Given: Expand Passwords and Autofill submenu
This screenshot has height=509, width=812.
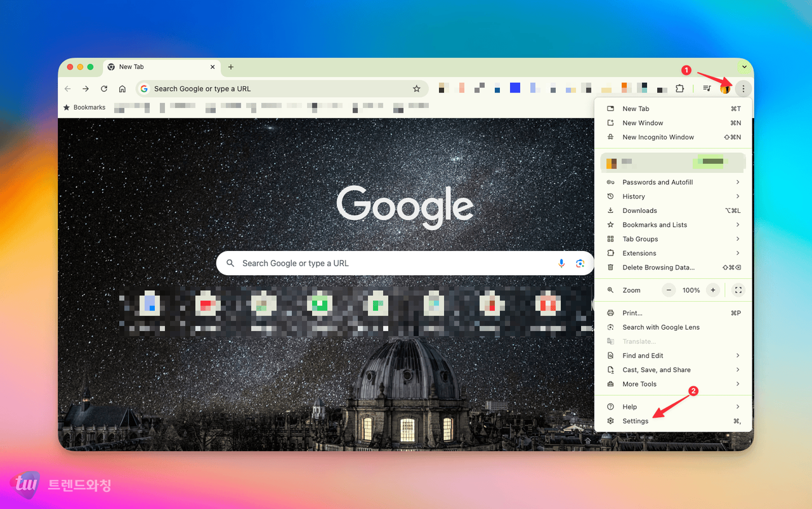Looking at the screenshot, I should (x=674, y=183).
